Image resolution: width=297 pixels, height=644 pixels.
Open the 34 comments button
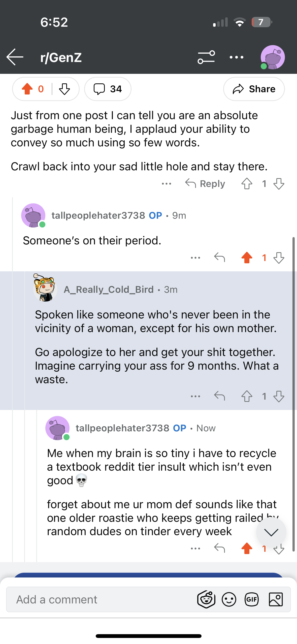click(108, 89)
